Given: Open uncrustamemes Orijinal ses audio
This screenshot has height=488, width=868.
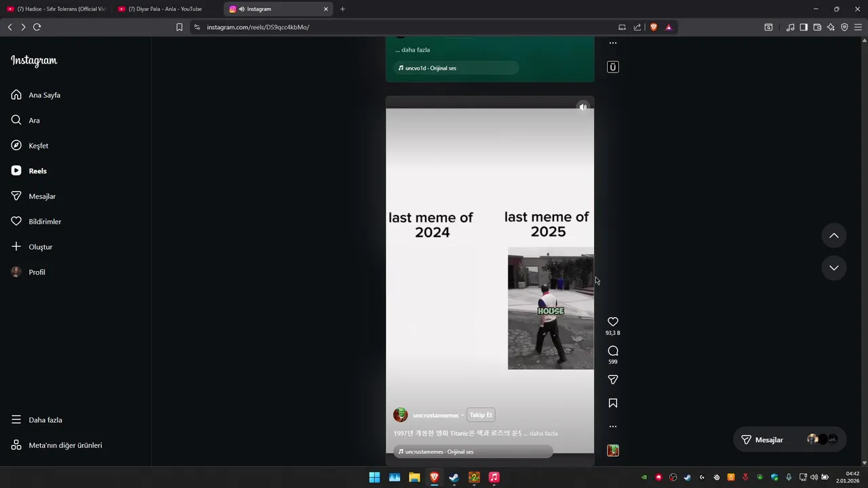Looking at the screenshot, I should point(473,451).
